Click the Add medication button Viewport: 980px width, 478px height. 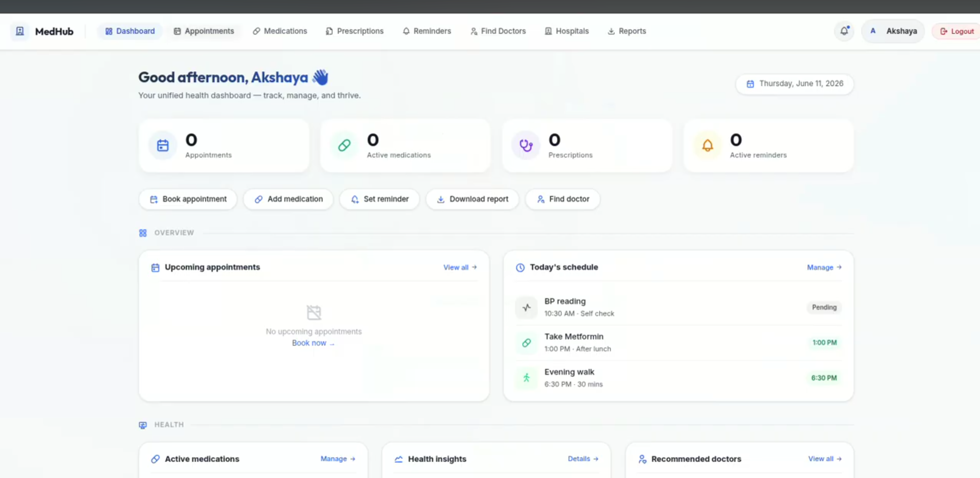tap(288, 199)
